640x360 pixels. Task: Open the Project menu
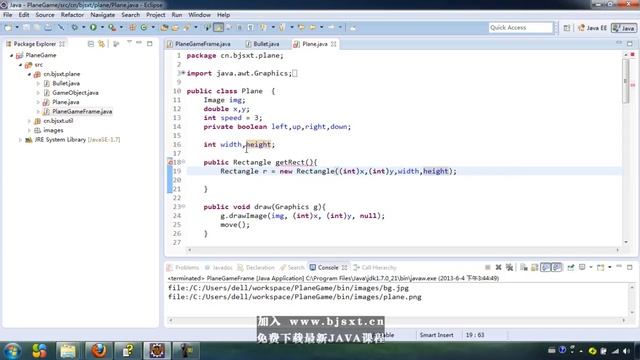(x=156, y=15)
